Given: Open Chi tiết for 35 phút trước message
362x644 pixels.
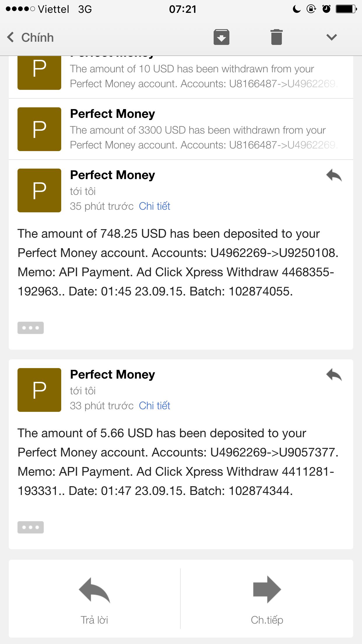Looking at the screenshot, I should [154, 206].
